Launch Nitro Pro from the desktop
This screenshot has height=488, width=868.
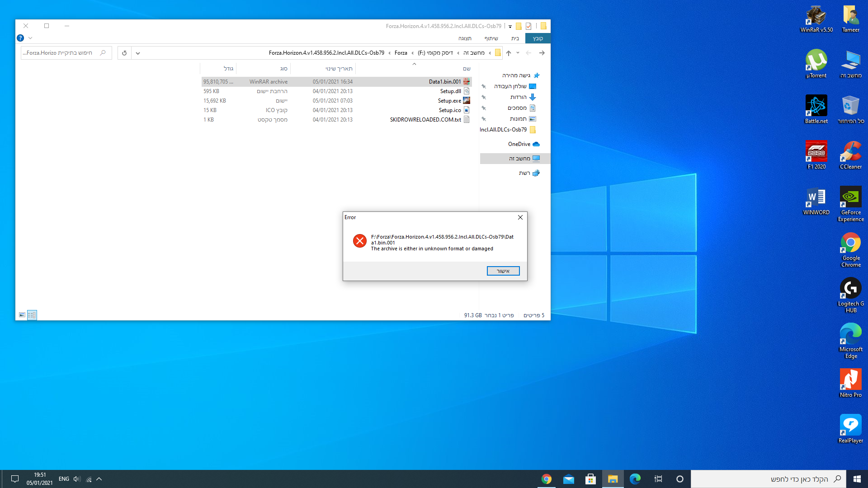tap(851, 383)
